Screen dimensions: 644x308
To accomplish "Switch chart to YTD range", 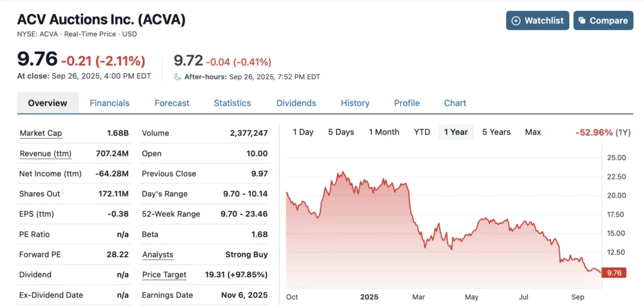I will [x=422, y=132].
